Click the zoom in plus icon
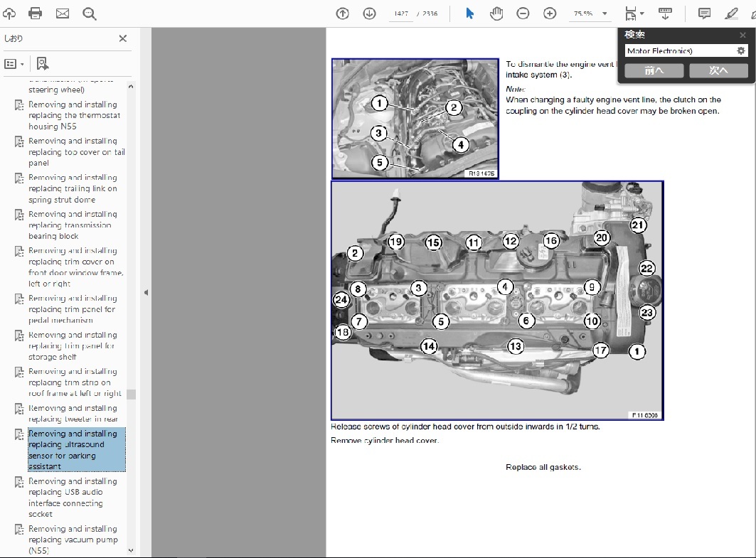 point(550,14)
